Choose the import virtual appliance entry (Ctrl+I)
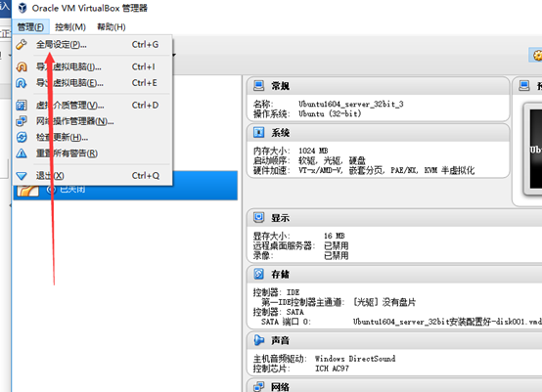542x392 pixels. coord(93,66)
